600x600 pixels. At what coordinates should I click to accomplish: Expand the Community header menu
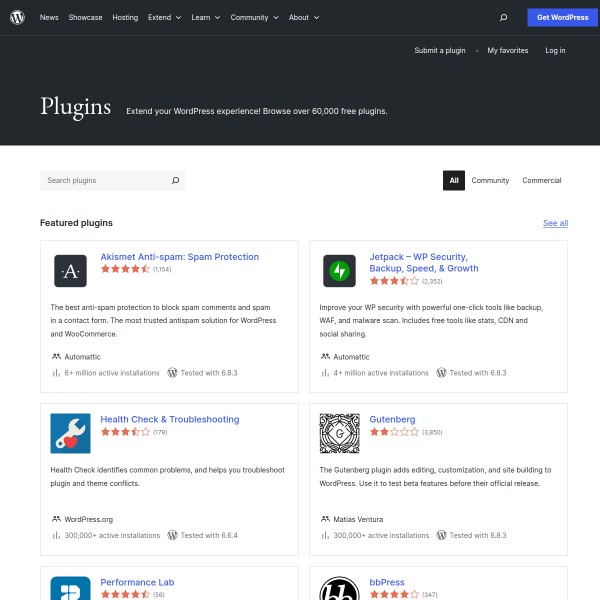pyautogui.click(x=254, y=18)
